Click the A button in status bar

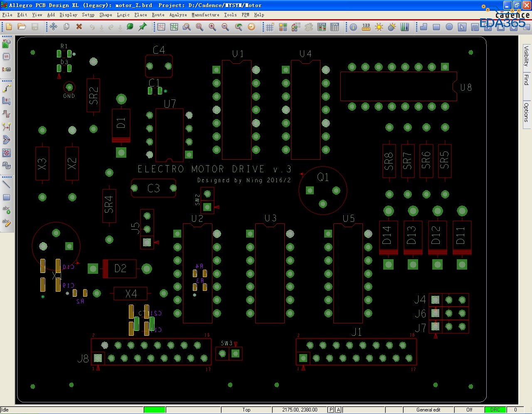pyautogui.click(x=338, y=410)
